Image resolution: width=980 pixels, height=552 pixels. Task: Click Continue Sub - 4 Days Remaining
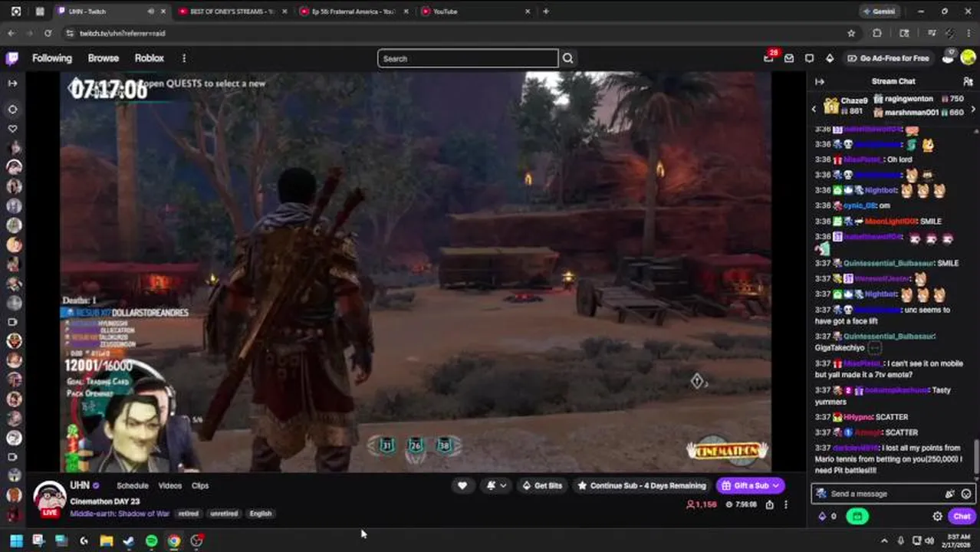pos(642,485)
